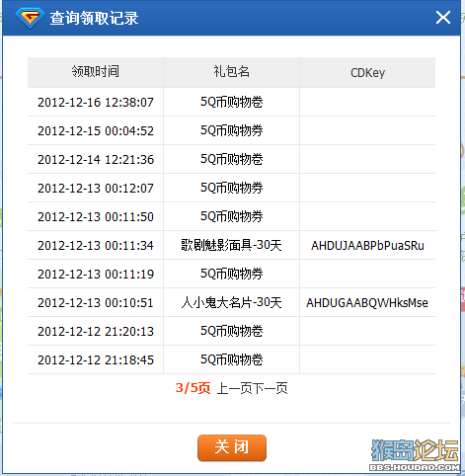The image size is (465, 476).
Task: Click the orange 关闭 button
Action: [x=232, y=447]
